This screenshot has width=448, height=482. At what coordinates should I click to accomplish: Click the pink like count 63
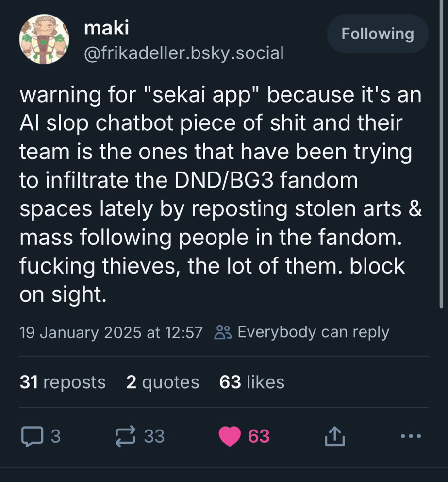[x=259, y=436]
